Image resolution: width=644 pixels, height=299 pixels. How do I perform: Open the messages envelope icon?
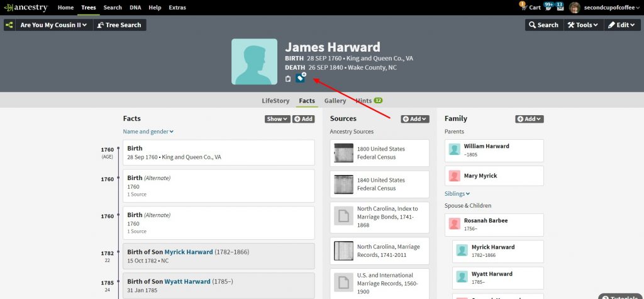[x=560, y=6]
